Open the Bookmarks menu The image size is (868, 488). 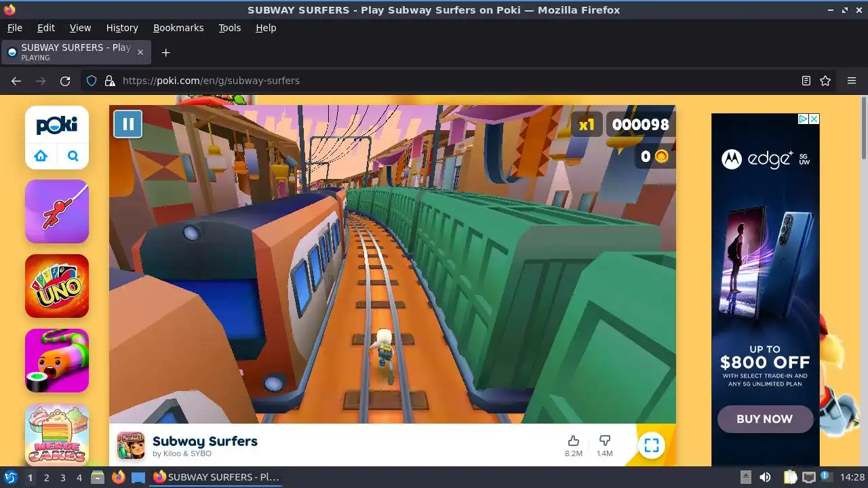(x=178, y=28)
